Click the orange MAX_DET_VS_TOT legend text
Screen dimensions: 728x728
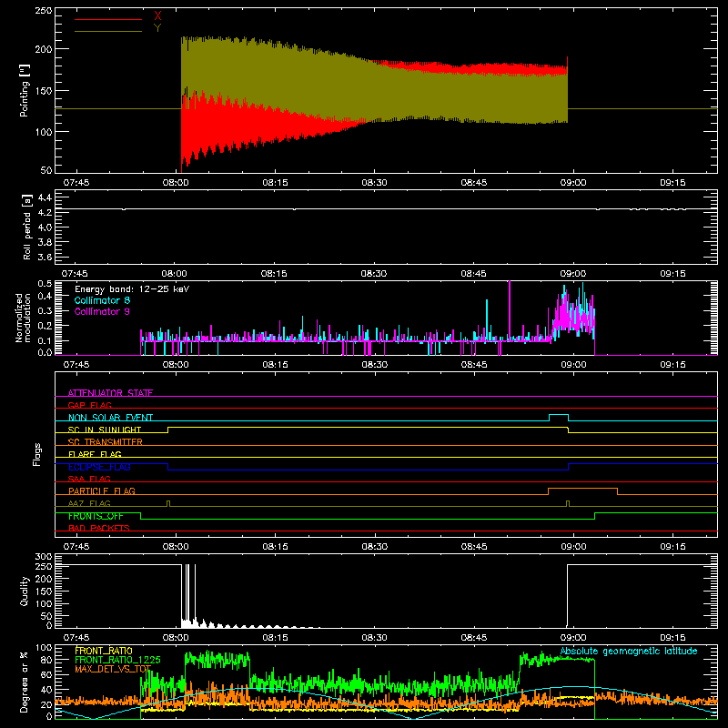[113, 669]
